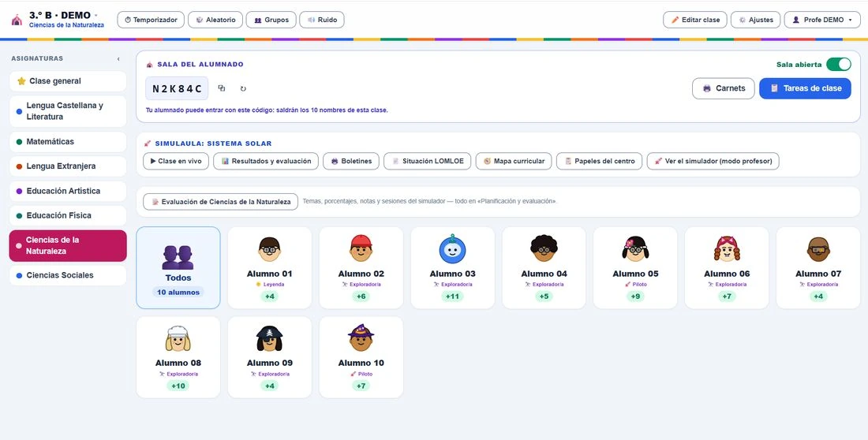Screen dimensions: 868x440
Task: Open the Profe DEMO user menu
Action: coord(822,20)
